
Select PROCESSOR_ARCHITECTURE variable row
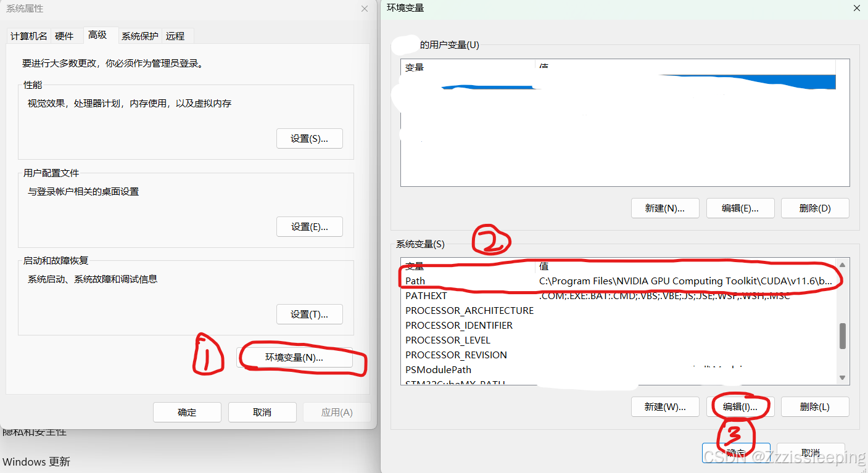[x=619, y=310]
